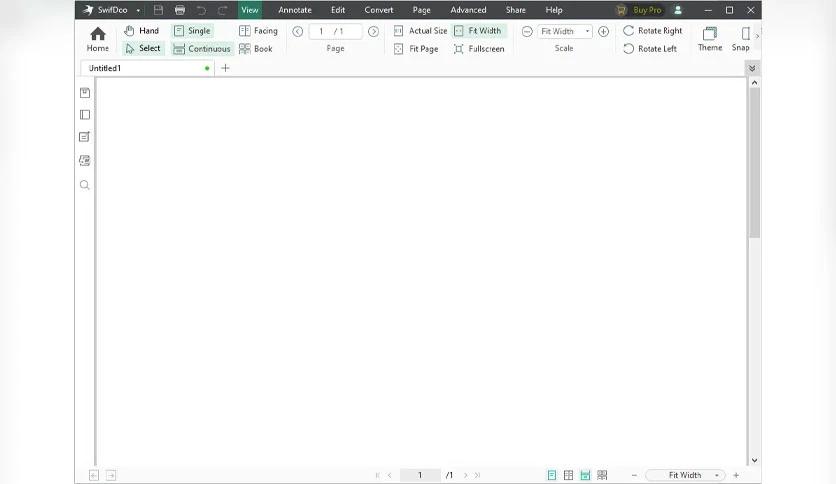836x484 pixels.
Task: Click the vertical scrollbar down arrow
Action: (754, 461)
